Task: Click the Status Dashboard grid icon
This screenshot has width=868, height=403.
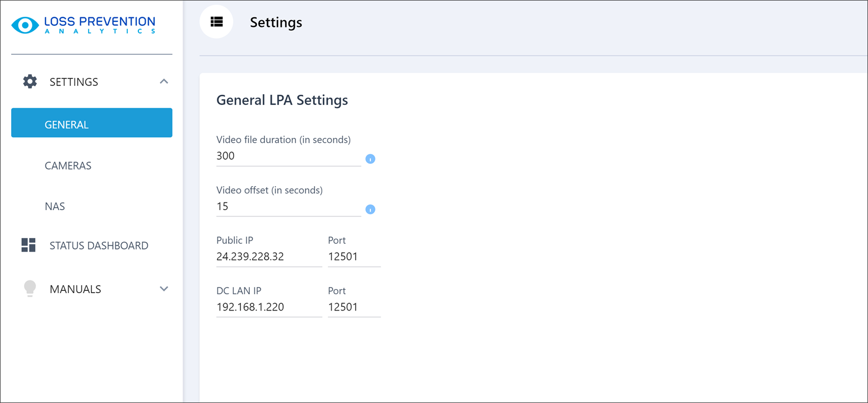Action: coord(29,245)
